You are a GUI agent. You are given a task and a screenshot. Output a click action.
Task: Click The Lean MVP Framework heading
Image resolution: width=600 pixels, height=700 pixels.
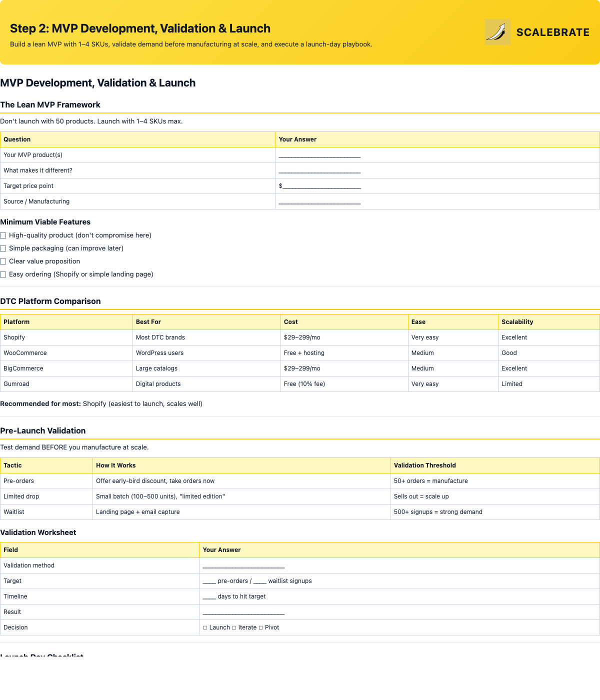(50, 105)
